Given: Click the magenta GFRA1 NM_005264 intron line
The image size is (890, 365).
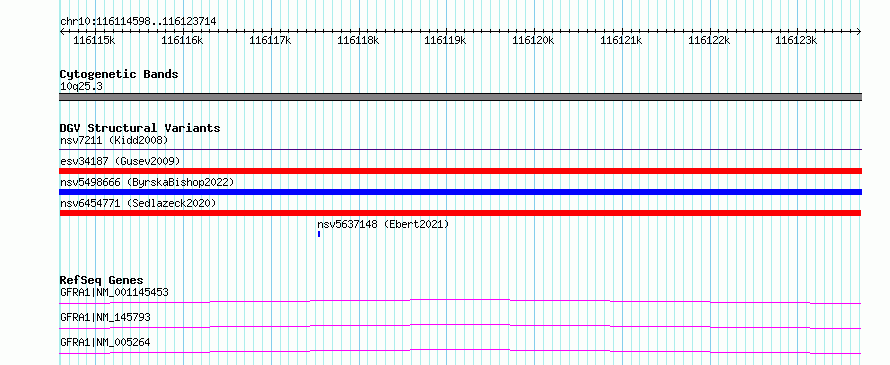Looking at the screenshot, I should (x=460, y=351).
